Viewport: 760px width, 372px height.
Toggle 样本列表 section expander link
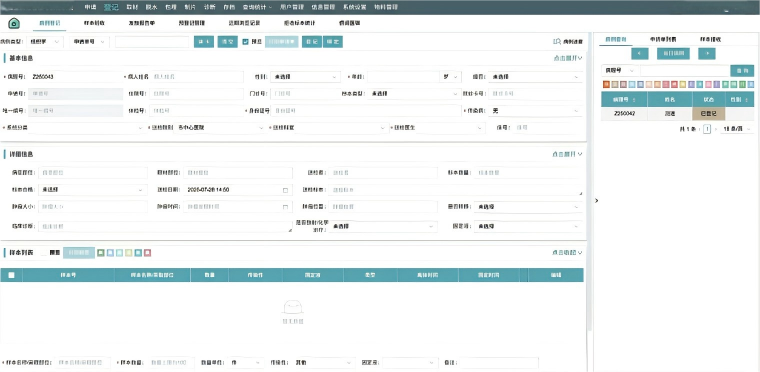(x=567, y=253)
